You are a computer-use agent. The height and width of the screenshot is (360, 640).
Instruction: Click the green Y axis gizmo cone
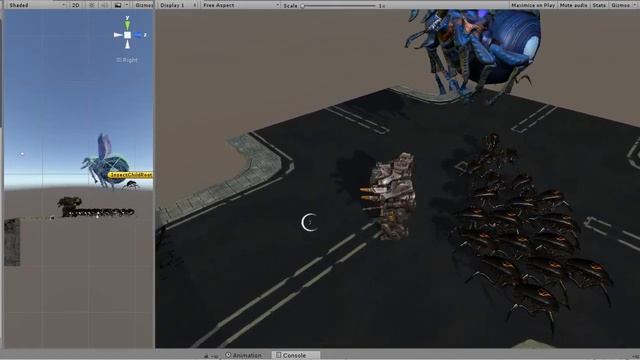pyautogui.click(x=127, y=24)
